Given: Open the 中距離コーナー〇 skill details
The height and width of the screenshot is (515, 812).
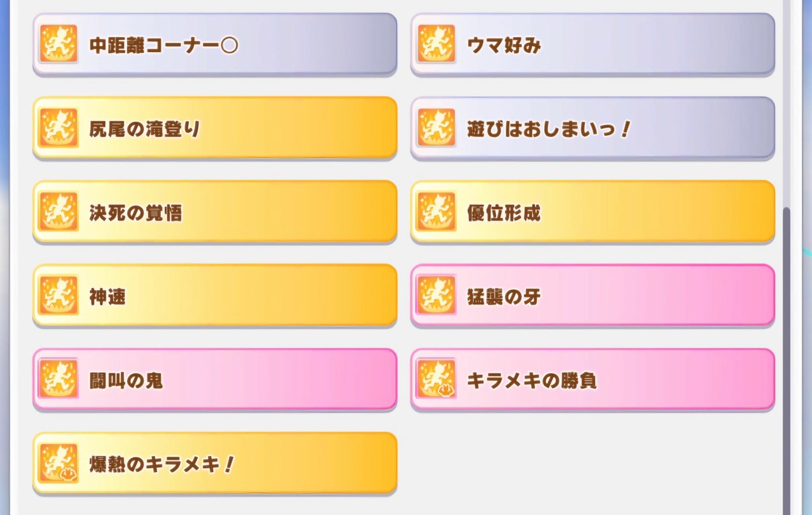Looking at the screenshot, I should pyautogui.click(x=215, y=44).
